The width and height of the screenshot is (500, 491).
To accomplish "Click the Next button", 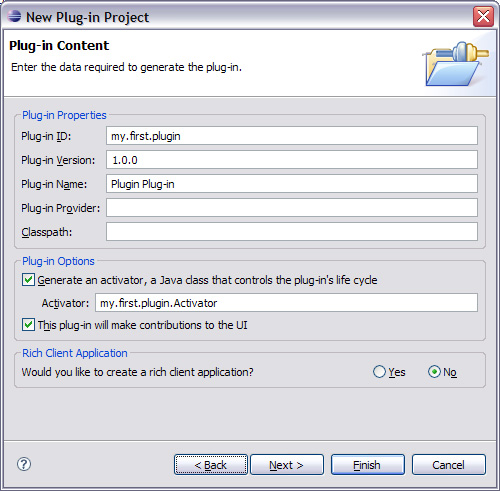I will pos(287,464).
